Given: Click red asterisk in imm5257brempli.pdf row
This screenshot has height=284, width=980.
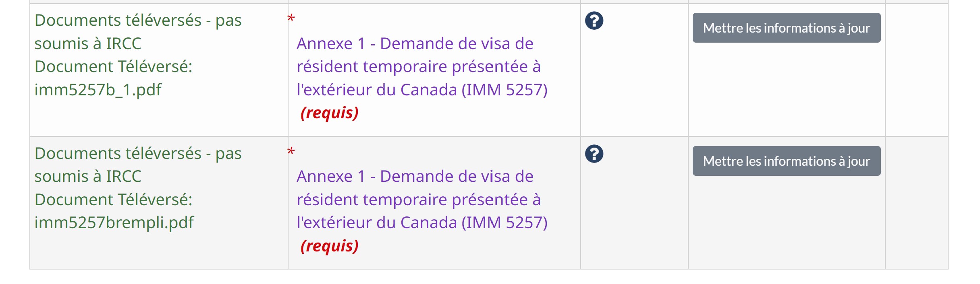Looking at the screenshot, I should coord(291,152).
